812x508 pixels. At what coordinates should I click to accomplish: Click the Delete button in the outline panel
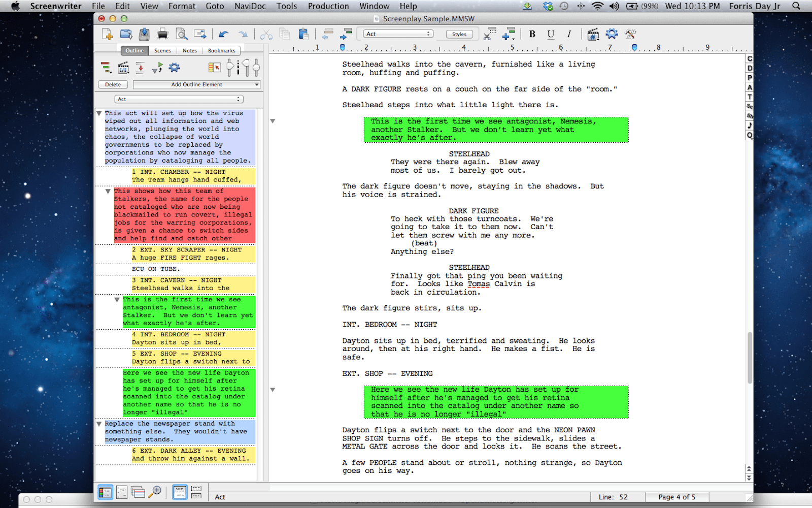click(113, 84)
